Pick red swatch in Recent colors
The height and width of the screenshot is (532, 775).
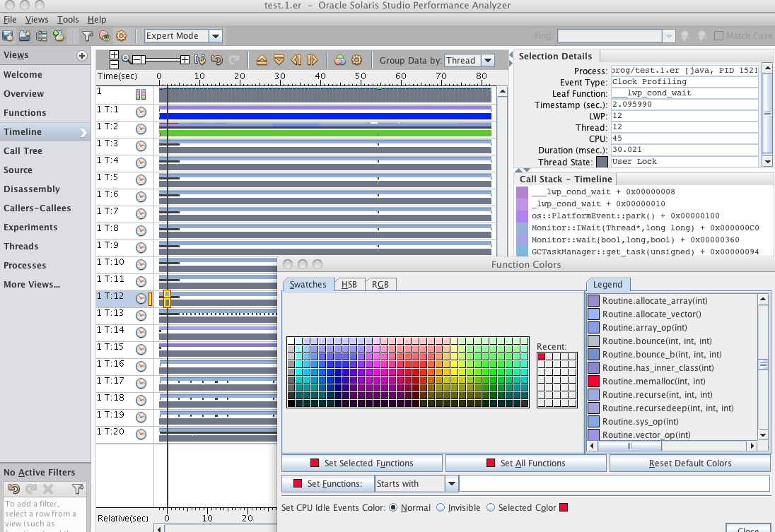click(x=542, y=357)
